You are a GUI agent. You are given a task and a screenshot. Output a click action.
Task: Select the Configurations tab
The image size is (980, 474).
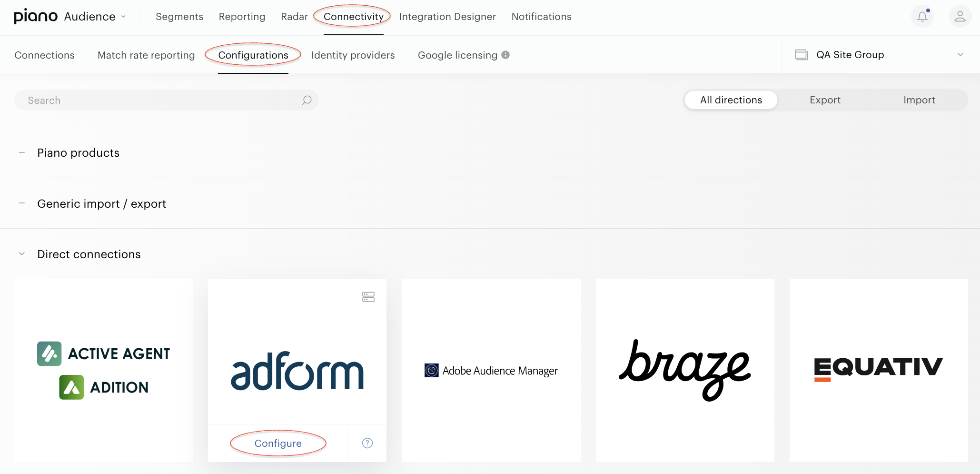pyautogui.click(x=253, y=55)
